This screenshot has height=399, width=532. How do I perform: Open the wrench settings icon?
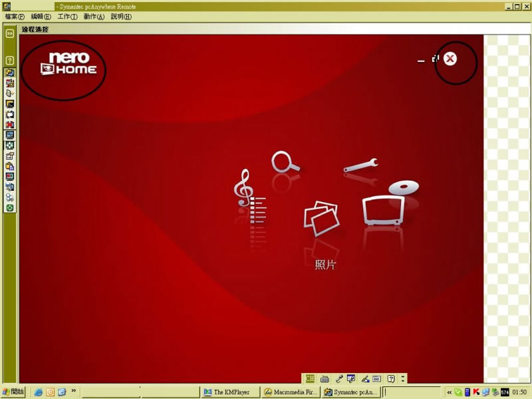coord(360,165)
